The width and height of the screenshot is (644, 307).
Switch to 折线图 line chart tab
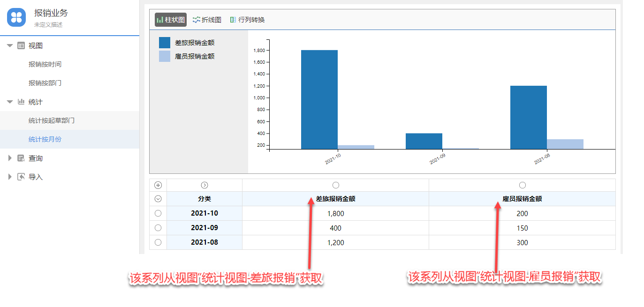pyautogui.click(x=207, y=20)
